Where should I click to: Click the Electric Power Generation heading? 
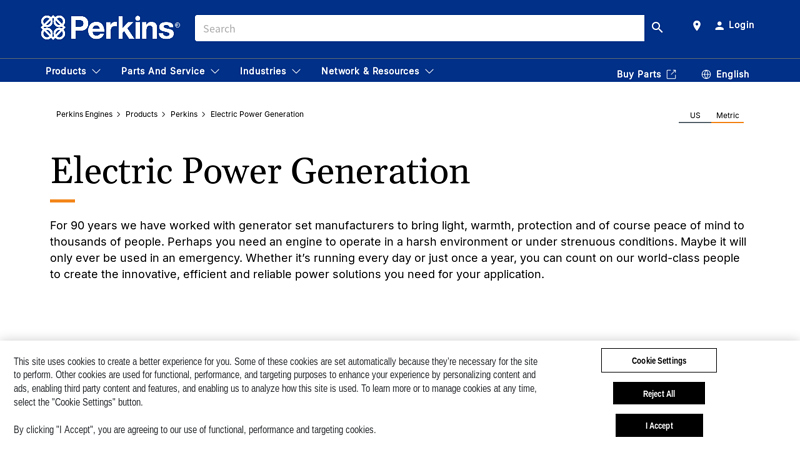[x=260, y=171]
